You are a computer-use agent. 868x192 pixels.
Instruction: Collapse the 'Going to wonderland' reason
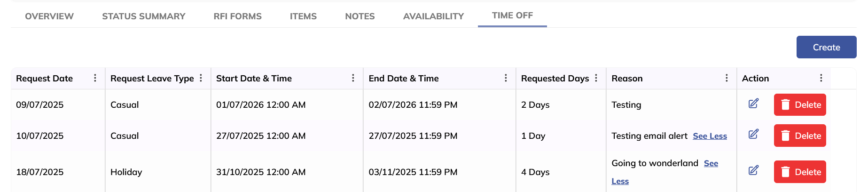tap(711, 164)
